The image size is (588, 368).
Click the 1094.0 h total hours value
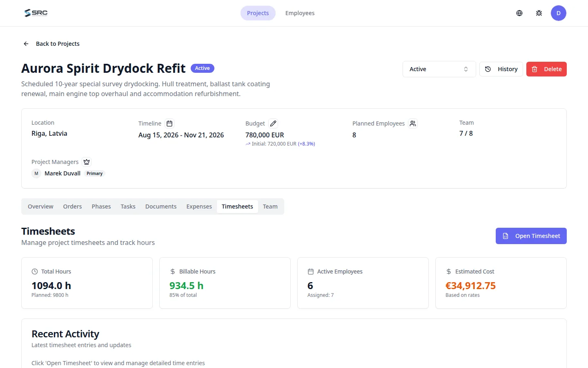click(51, 285)
